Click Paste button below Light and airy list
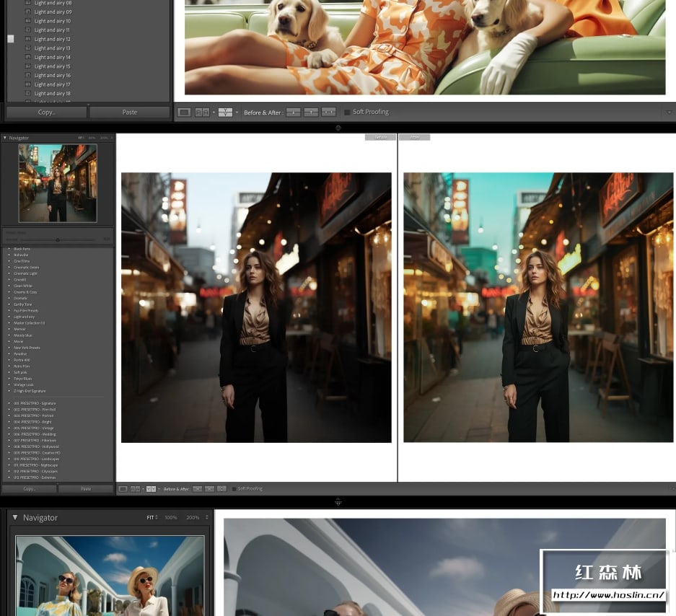This screenshot has height=616, width=676. click(x=130, y=113)
